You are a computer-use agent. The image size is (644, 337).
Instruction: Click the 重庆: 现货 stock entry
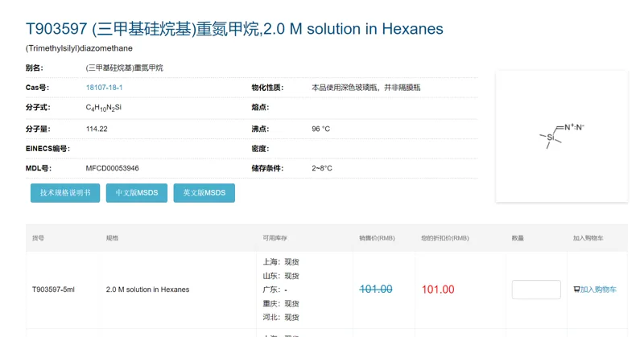click(x=281, y=304)
